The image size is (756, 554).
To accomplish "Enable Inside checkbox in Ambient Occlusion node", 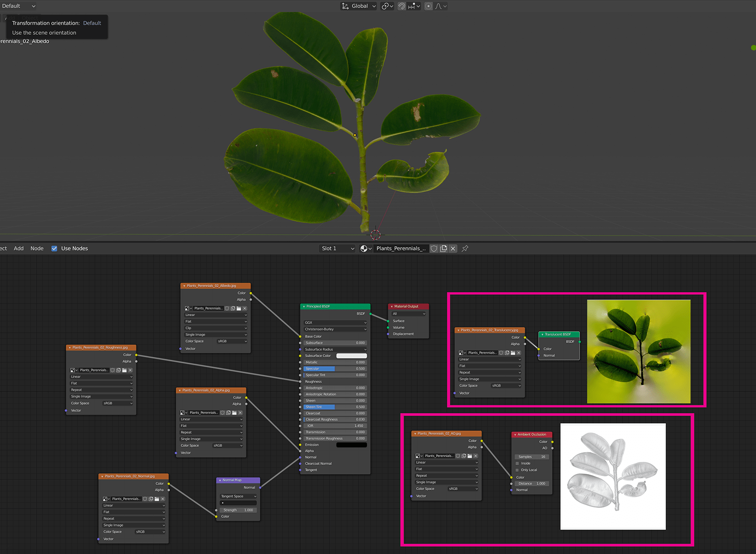I will (517, 463).
